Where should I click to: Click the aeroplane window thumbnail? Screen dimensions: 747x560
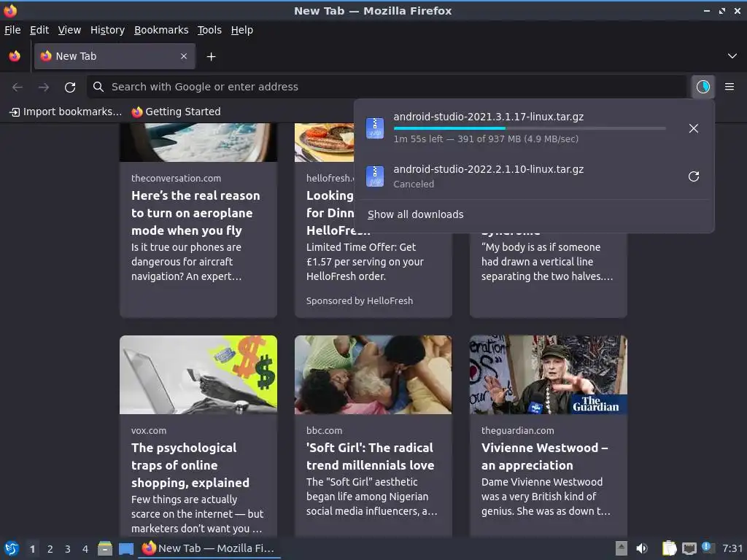point(198,142)
